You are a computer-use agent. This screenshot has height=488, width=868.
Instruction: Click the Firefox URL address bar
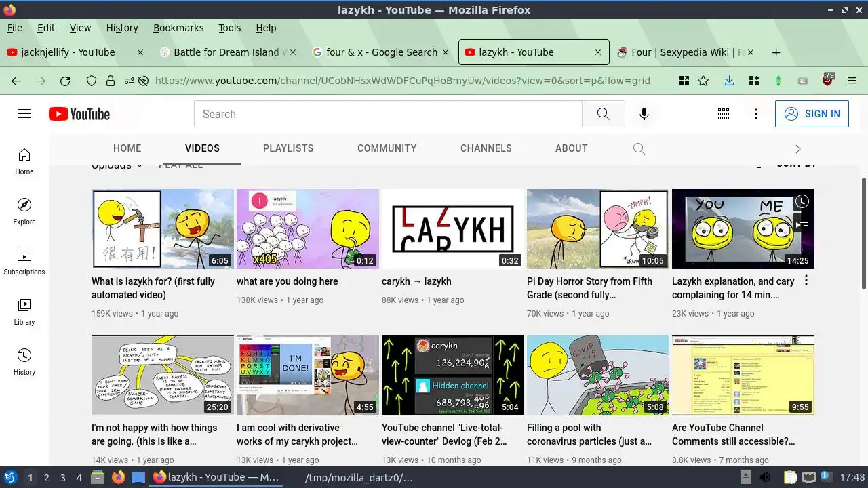coord(402,81)
